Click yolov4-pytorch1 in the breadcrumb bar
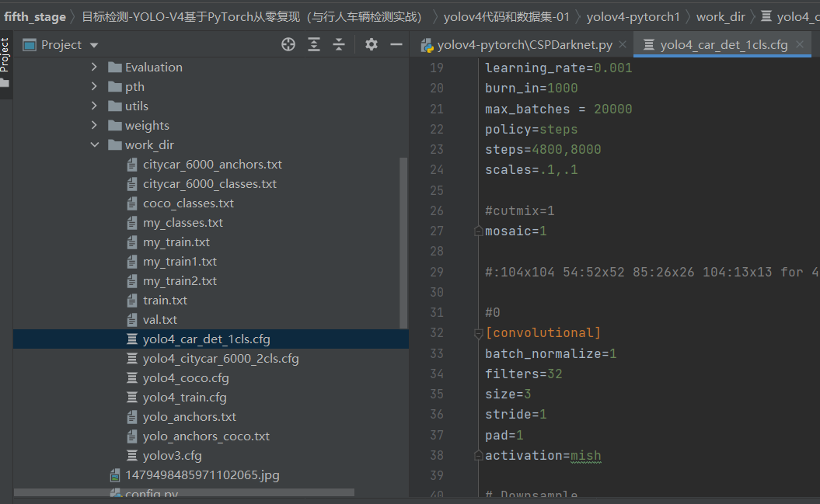820x504 pixels. (x=633, y=16)
